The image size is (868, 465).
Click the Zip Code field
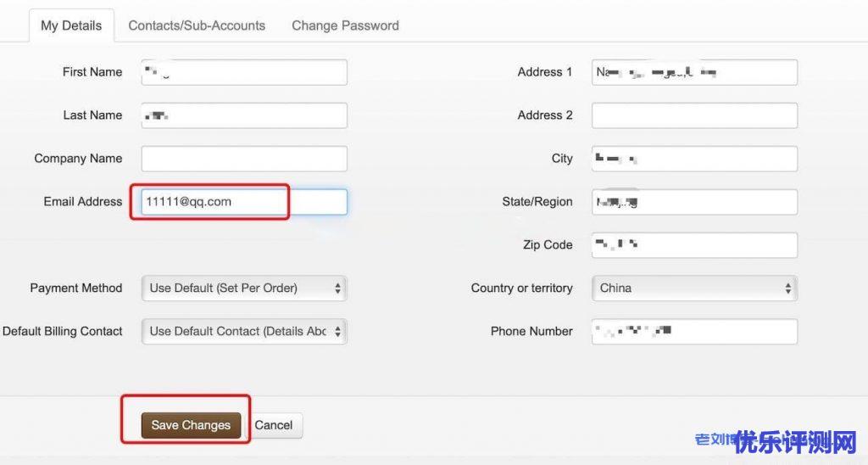click(x=695, y=245)
